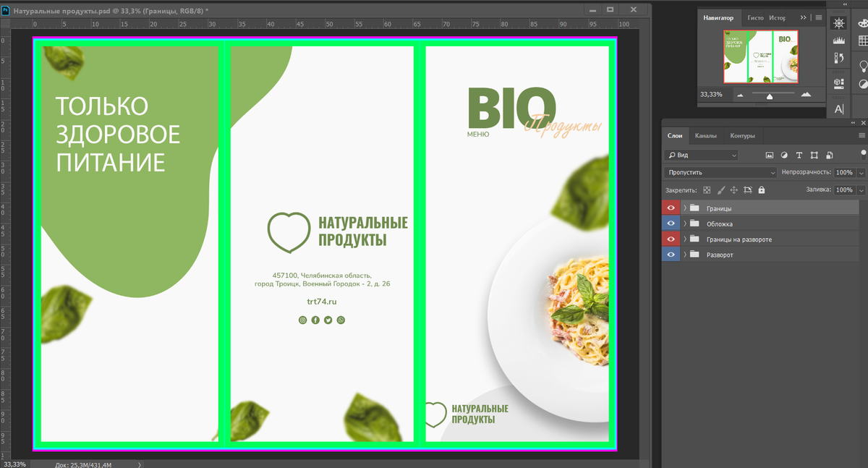Click the lock all padlock icon
Image resolution: width=868 pixels, height=468 pixels.
[761, 190]
